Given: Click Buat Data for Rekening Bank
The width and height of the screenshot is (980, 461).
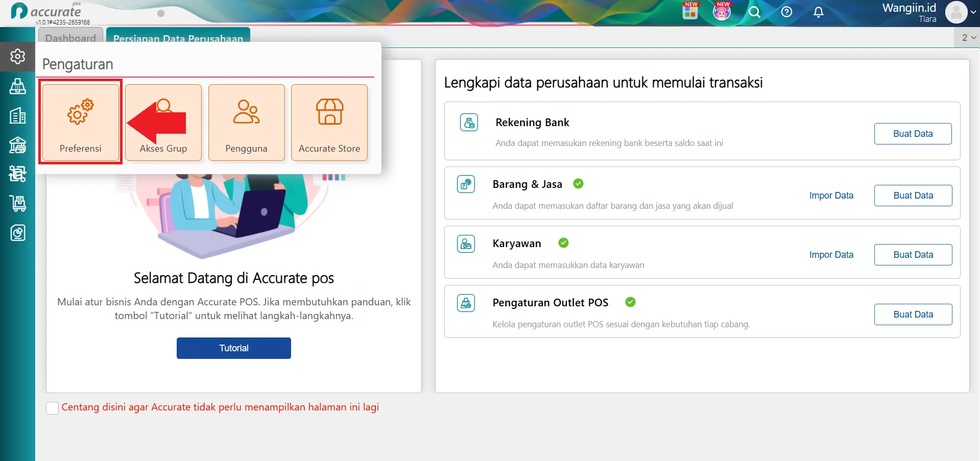Looking at the screenshot, I should 913,134.
